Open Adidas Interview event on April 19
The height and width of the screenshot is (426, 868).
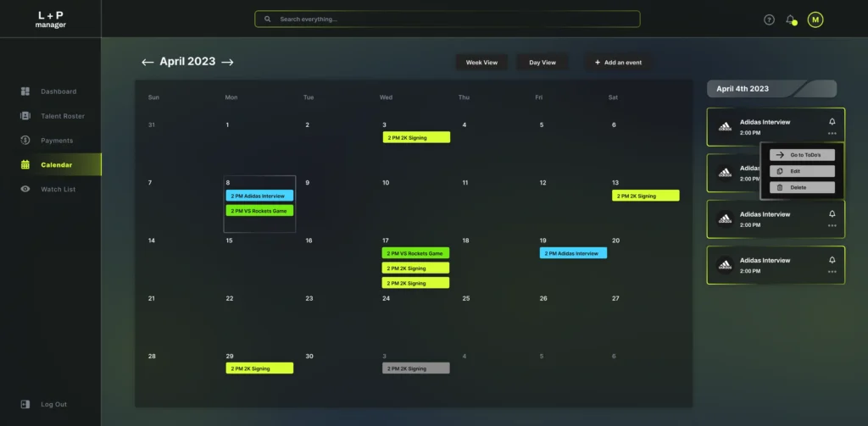click(574, 253)
